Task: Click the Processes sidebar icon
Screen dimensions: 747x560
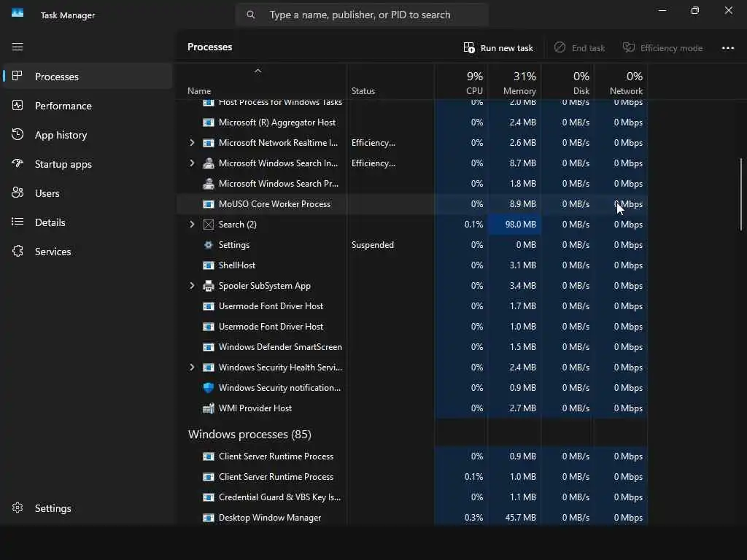Action: pos(18,76)
